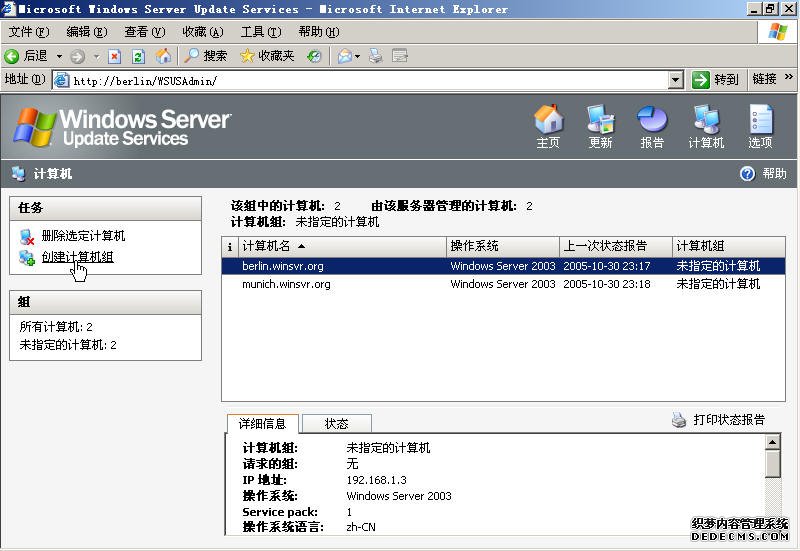Click the 2005-10-30 23:18 report cell
The width and height of the screenshot is (800, 551).
tap(607, 284)
